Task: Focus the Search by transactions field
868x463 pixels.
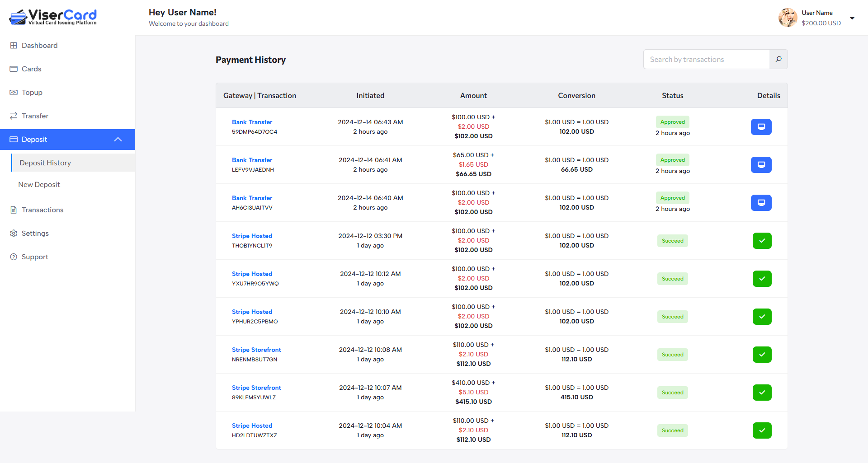Action: tap(706, 59)
